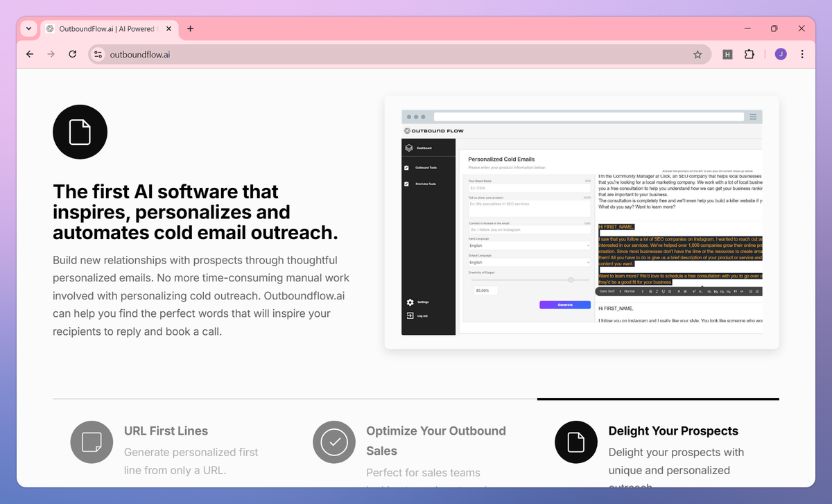Adjust the Creativity of Output slider

click(571, 279)
